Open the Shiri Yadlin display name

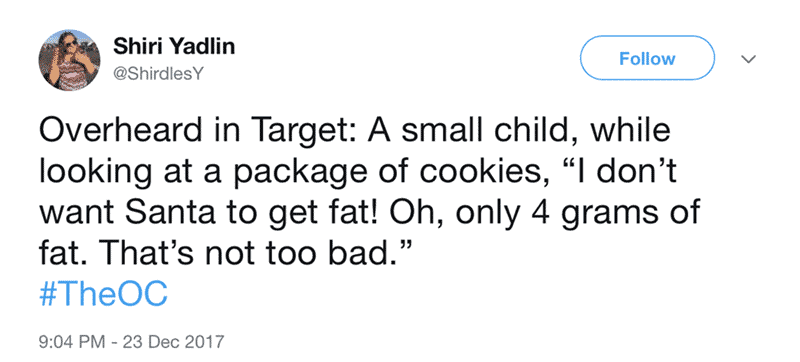[x=174, y=47]
